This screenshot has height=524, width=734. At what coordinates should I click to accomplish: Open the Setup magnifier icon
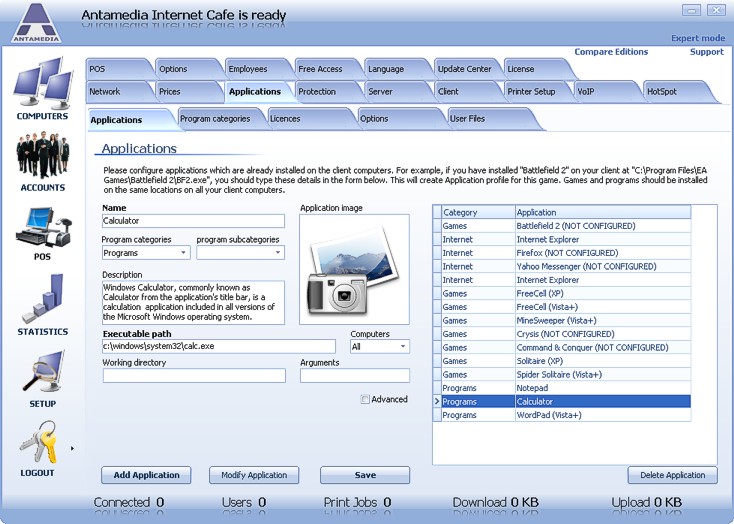43,371
